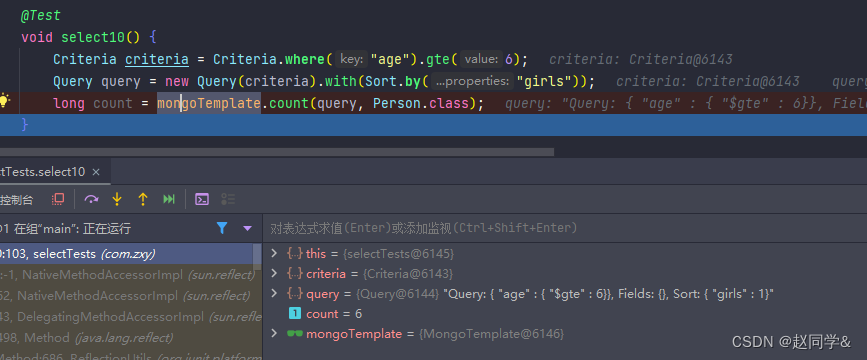The image size is (867, 360).
Task: Click the Step Into yellow down-arrow icon
Action: tap(117, 199)
